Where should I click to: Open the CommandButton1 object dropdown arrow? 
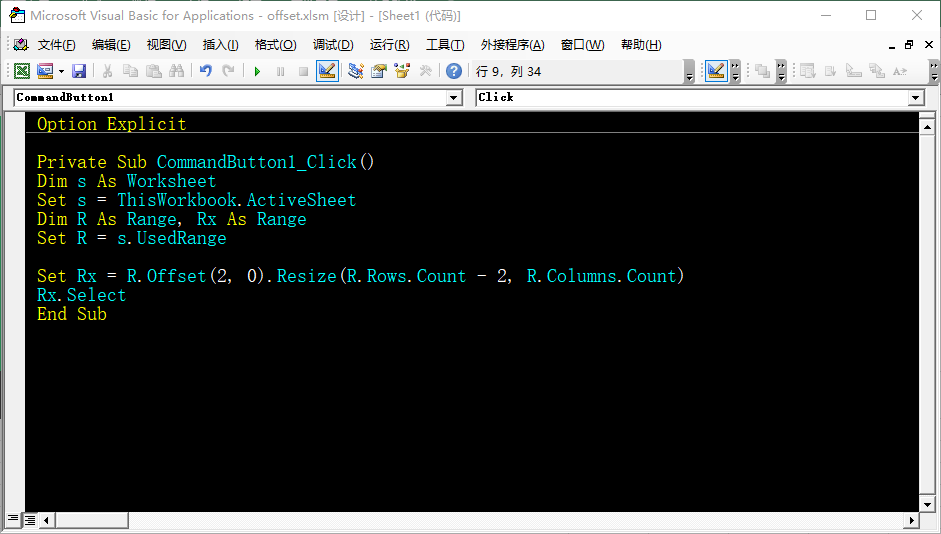point(454,97)
